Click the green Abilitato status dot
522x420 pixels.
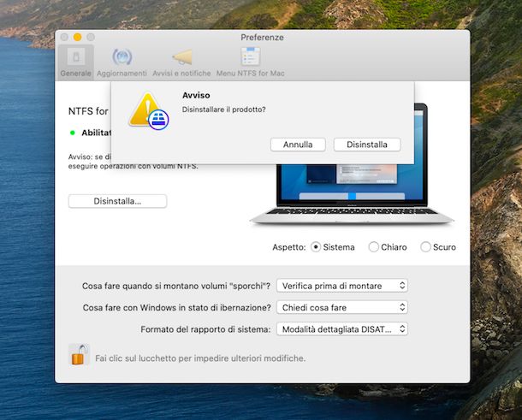pos(72,133)
